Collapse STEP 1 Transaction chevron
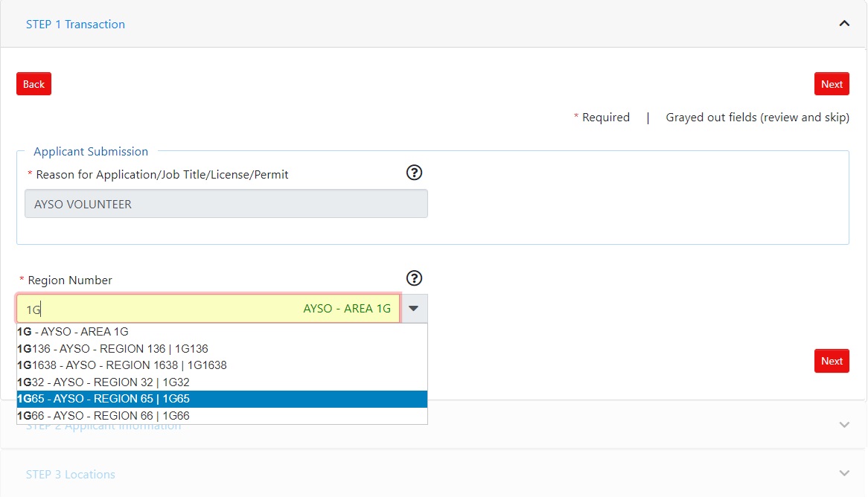868x497 pixels. click(x=844, y=23)
